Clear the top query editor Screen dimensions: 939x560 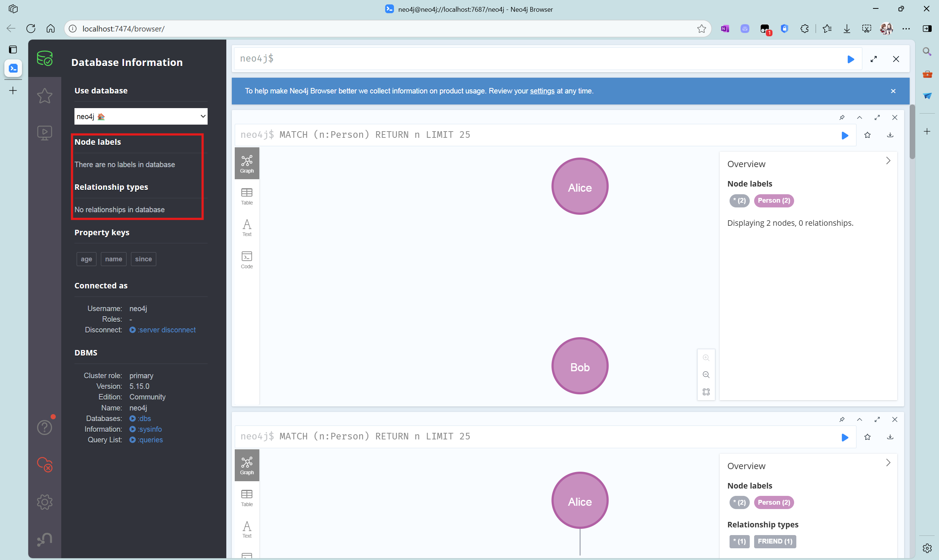pyautogui.click(x=896, y=59)
